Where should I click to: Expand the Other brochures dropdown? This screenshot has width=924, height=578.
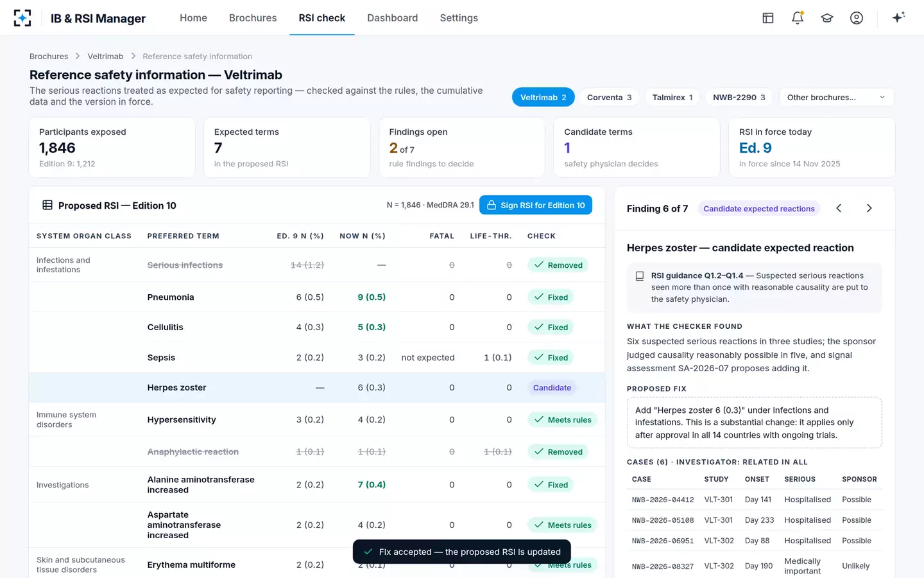coord(837,98)
